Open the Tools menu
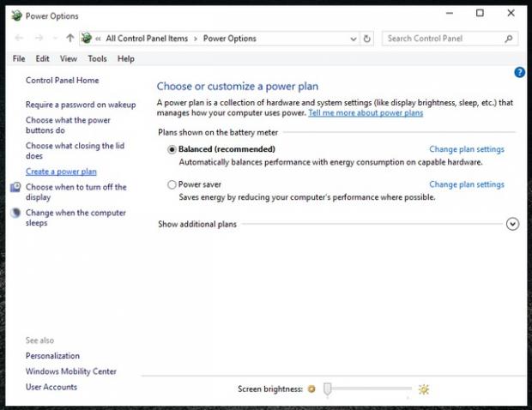This screenshot has height=410, width=532. coord(97,58)
